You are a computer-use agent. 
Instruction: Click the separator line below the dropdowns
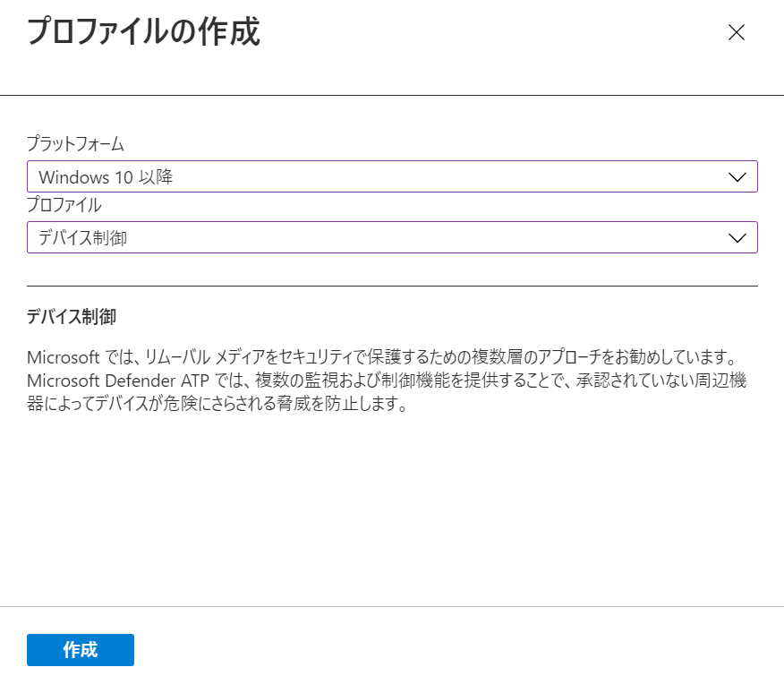[x=392, y=287]
